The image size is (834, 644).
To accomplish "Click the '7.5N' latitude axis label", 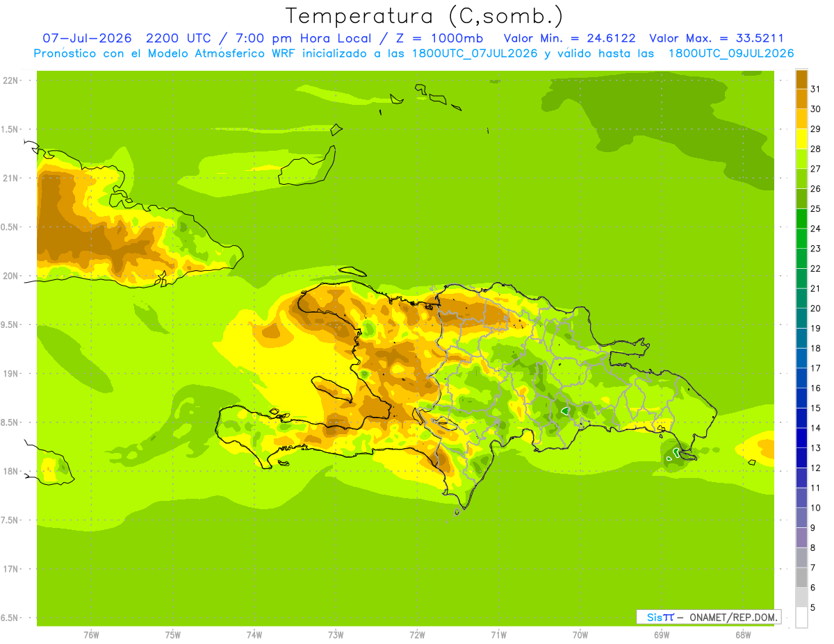I will pyautogui.click(x=10, y=520).
